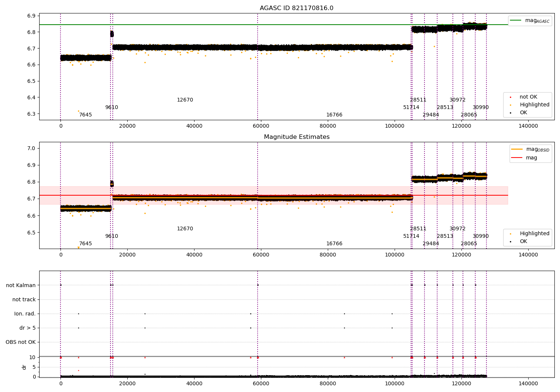Image resolution: width=560 pixels, height=392 pixels.
Task: Click obsid label 12670 in AGASC ID plot
Action: [x=185, y=100]
